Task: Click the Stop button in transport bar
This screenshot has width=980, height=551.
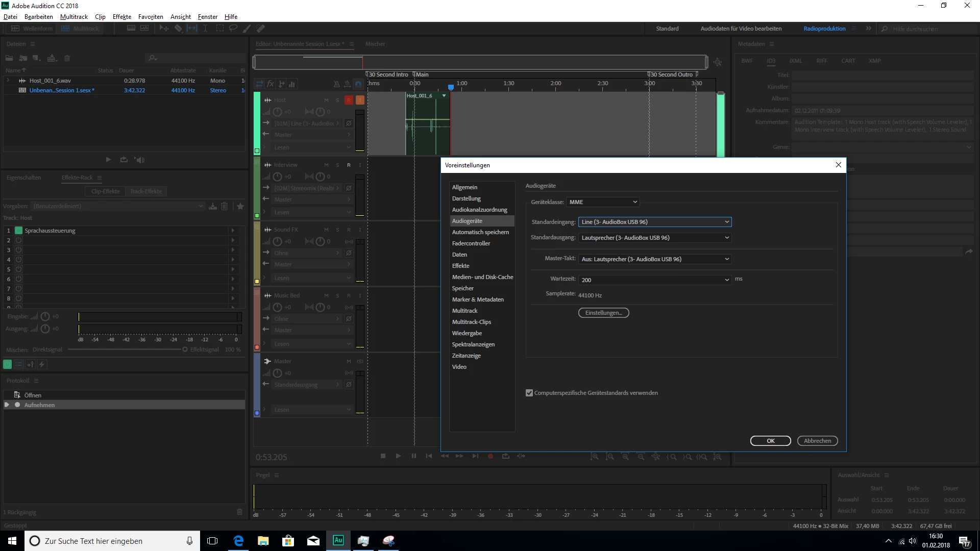Action: point(383,456)
